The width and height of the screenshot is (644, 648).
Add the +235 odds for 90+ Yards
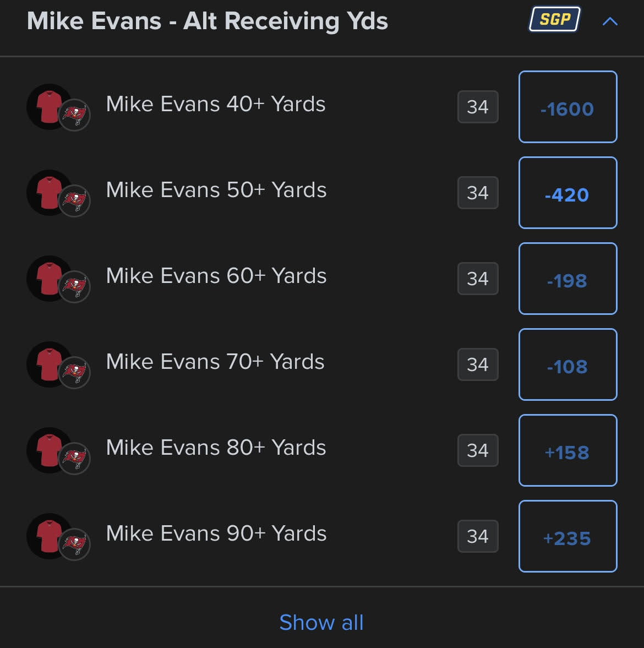coord(567,536)
